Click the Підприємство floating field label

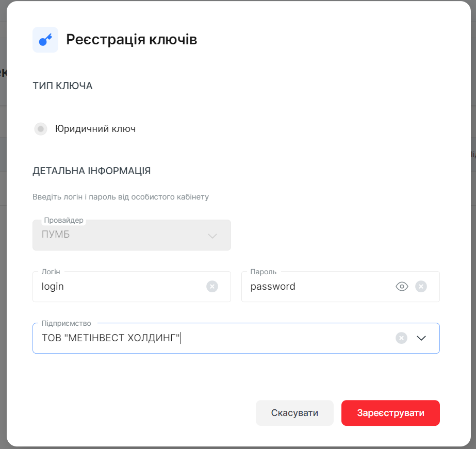pyautogui.click(x=66, y=323)
